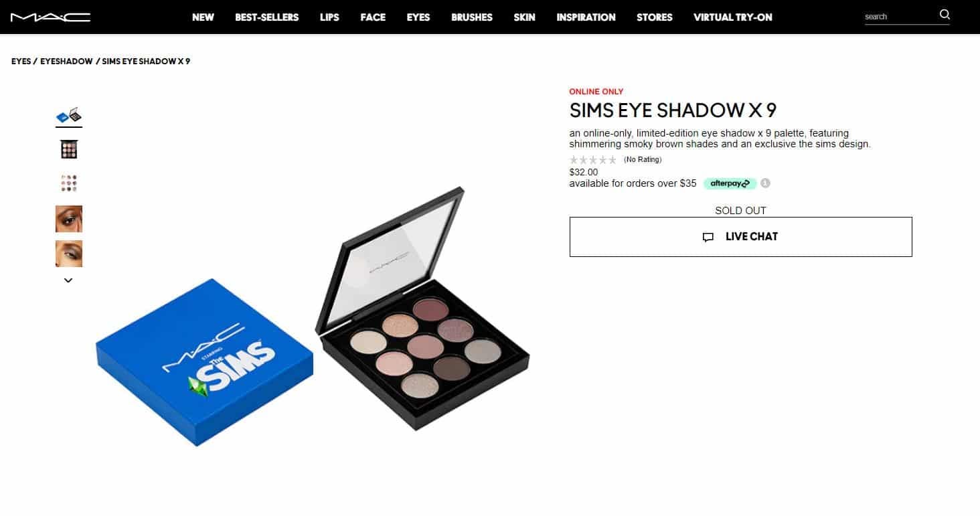Click the EYESHADOW breadcrumb link
This screenshot has width=980, height=516.
click(x=66, y=62)
